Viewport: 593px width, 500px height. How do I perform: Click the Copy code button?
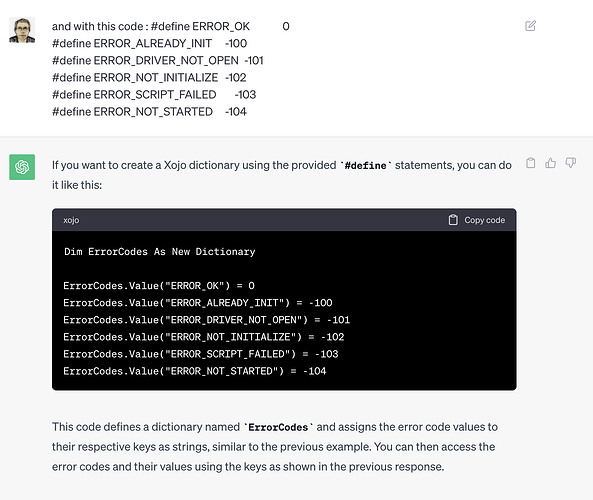(x=477, y=220)
